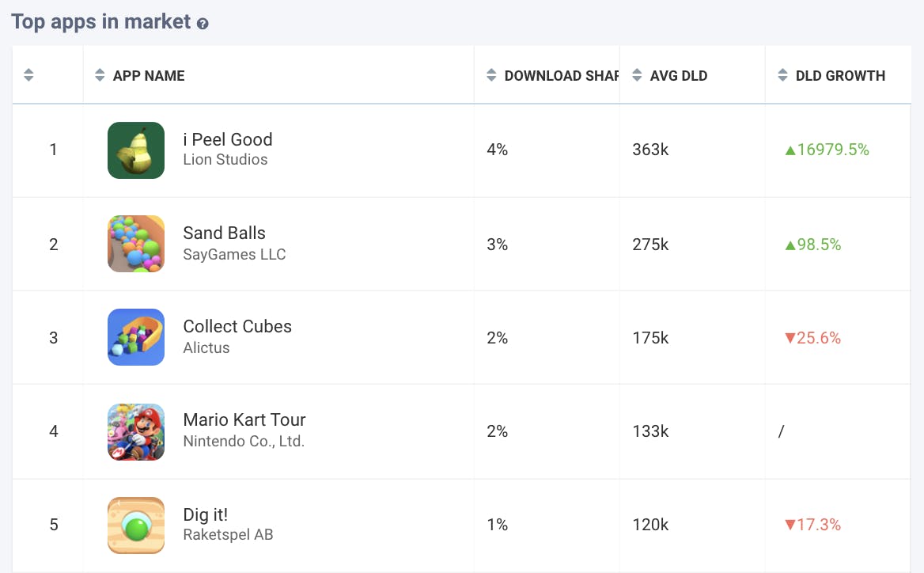
Task: Click the 16979.5% growth value
Action: [x=827, y=150]
